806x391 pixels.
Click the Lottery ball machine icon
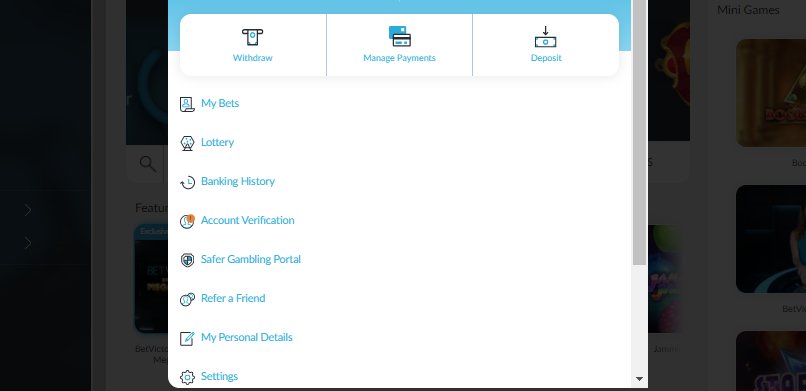(187, 143)
